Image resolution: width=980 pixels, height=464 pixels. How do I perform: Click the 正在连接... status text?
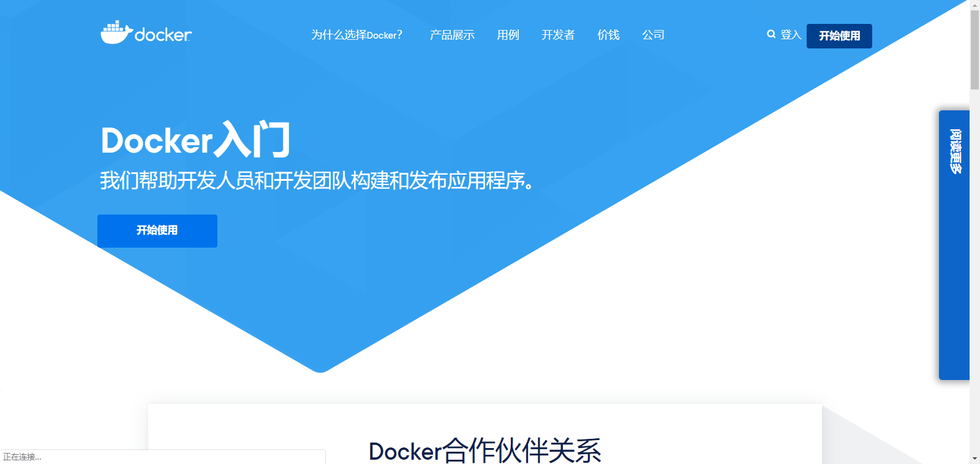point(22,457)
